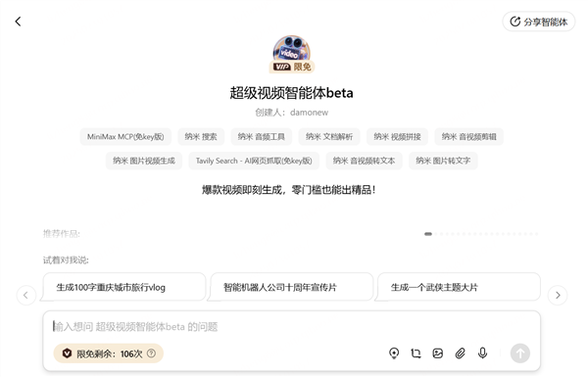Select the Tavily Search AI网页抓取 tag
This screenshot has width=588, height=377.
tap(254, 161)
